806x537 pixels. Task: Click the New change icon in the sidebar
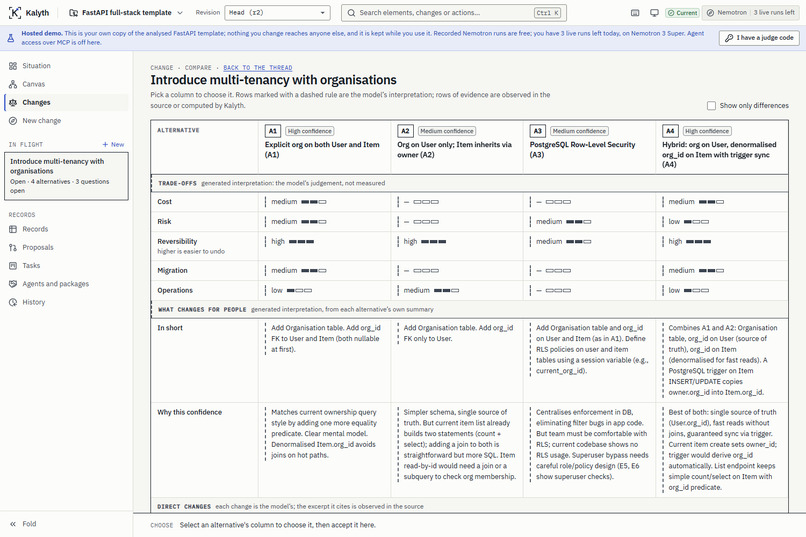pyautogui.click(x=13, y=121)
